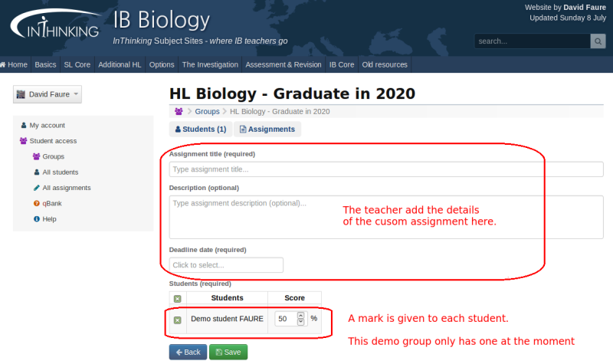Click the groups icon in breadcrumb
613x364 pixels.
click(179, 112)
